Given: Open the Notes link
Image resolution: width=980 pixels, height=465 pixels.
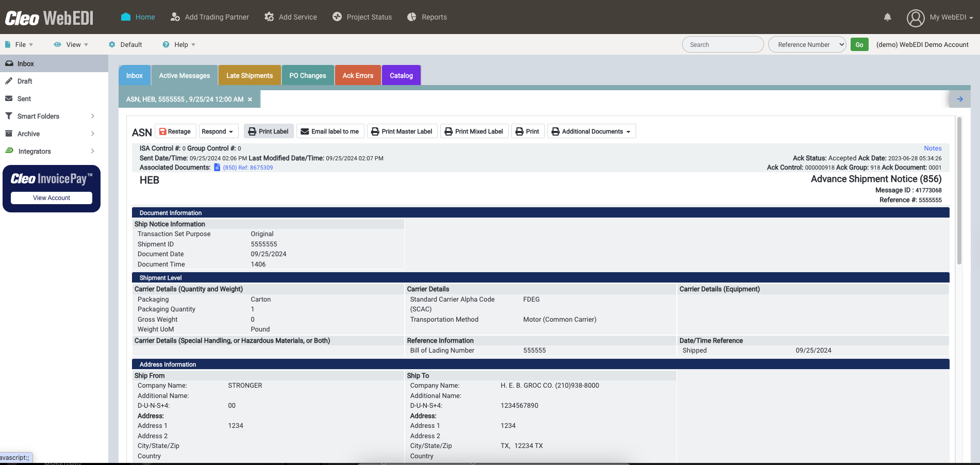Looking at the screenshot, I should [x=933, y=148].
